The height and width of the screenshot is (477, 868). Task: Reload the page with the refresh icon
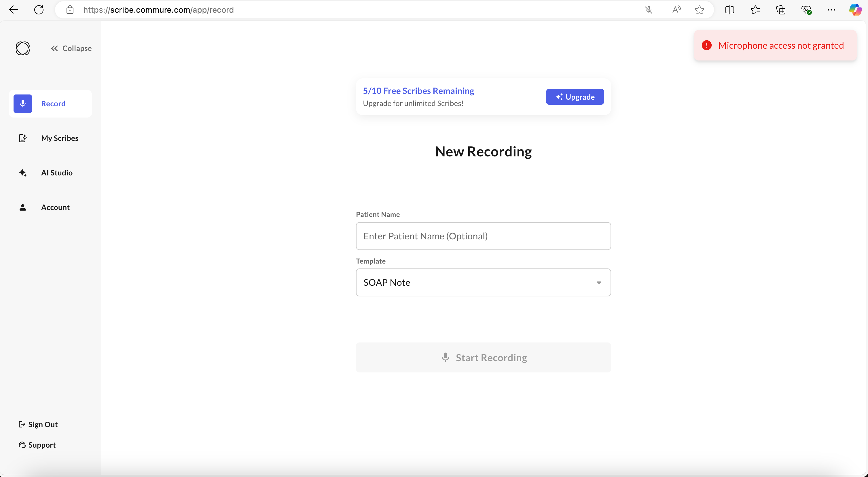coord(39,10)
